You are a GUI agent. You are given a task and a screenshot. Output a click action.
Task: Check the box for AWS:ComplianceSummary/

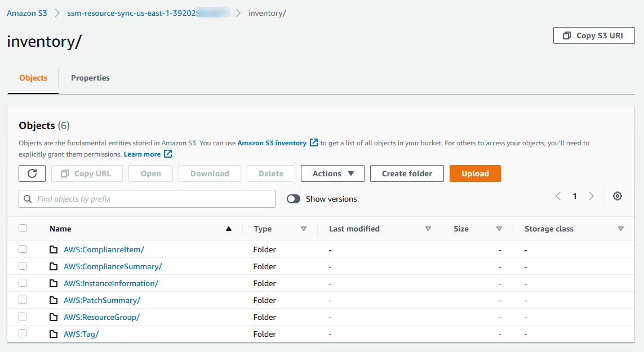pyautogui.click(x=23, y=266)
